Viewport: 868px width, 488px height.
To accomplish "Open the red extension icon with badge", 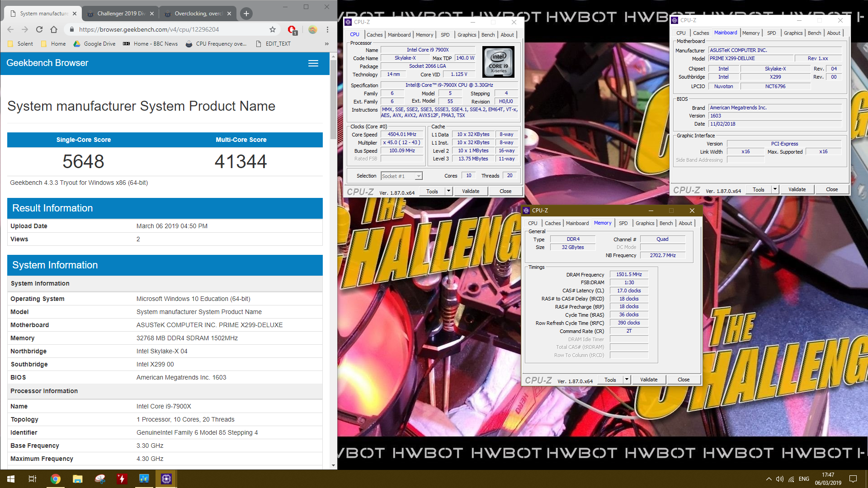I will 292,30.
